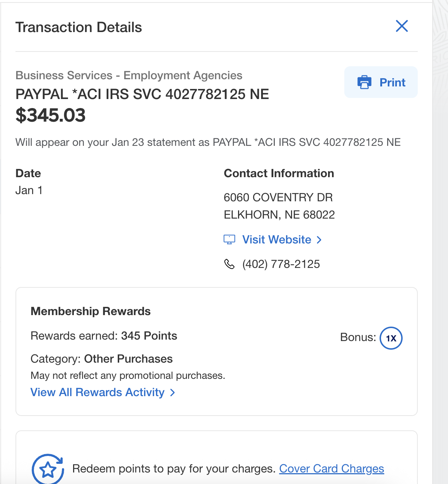The height and width of the screenshot is (484, 448).
Task: Open View All Rewards Activity
Action: pos(98,392)
